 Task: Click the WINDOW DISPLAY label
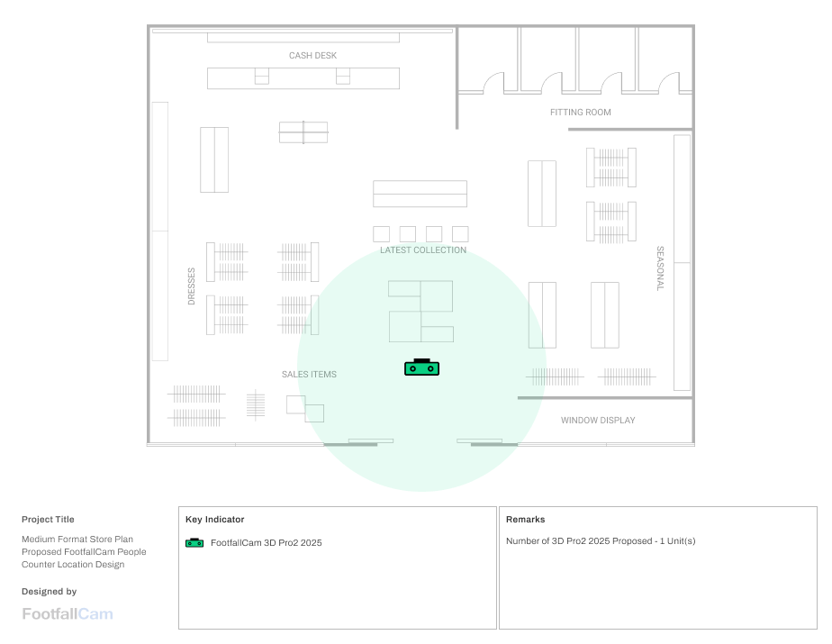click(x=598, y=421)
